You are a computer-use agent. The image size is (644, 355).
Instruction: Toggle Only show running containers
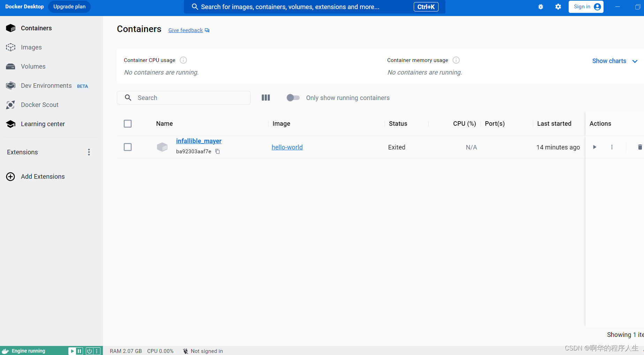click(x=293, y=98)
